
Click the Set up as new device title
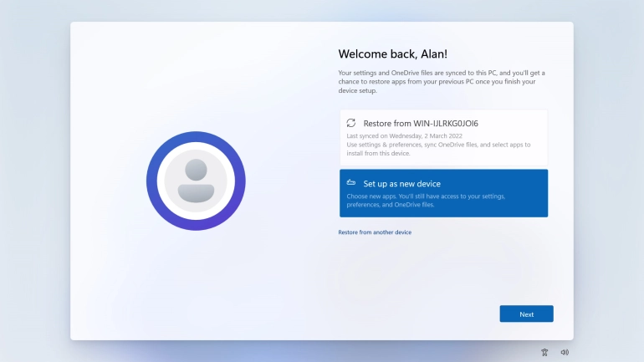point(401,183)
